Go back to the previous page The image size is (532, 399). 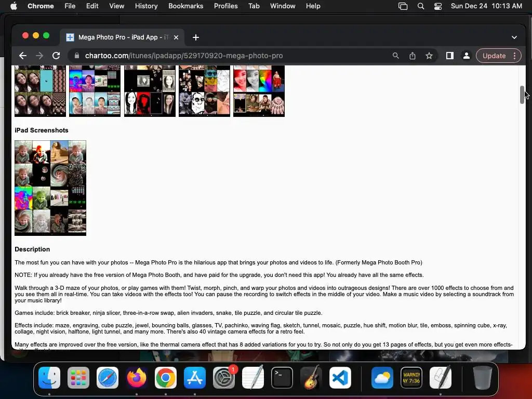click(23, 56)
